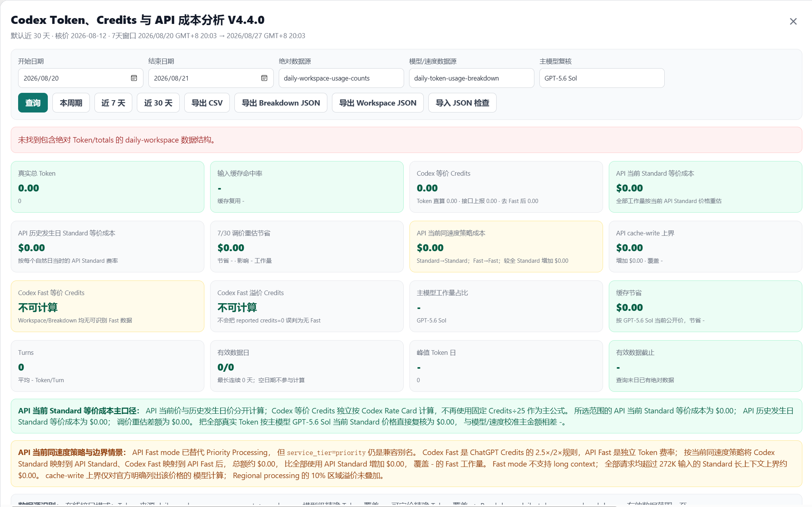Click the 缓存节省 card

[706, 306]
